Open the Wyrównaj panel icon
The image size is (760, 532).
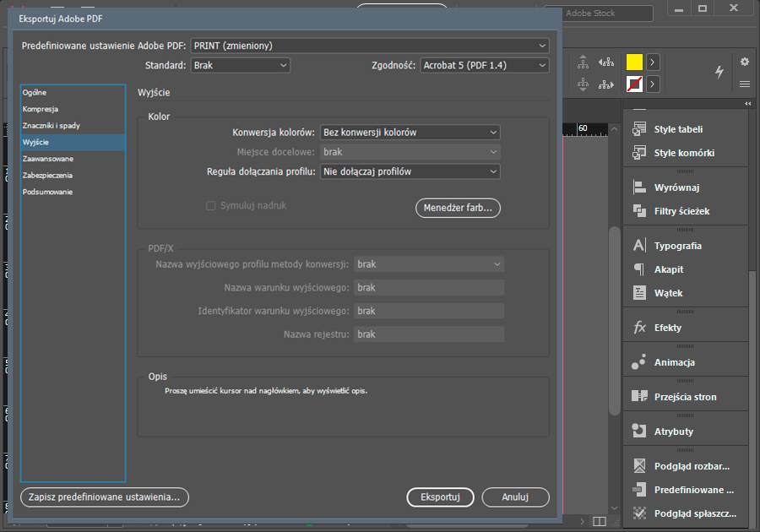pos(639,187)
